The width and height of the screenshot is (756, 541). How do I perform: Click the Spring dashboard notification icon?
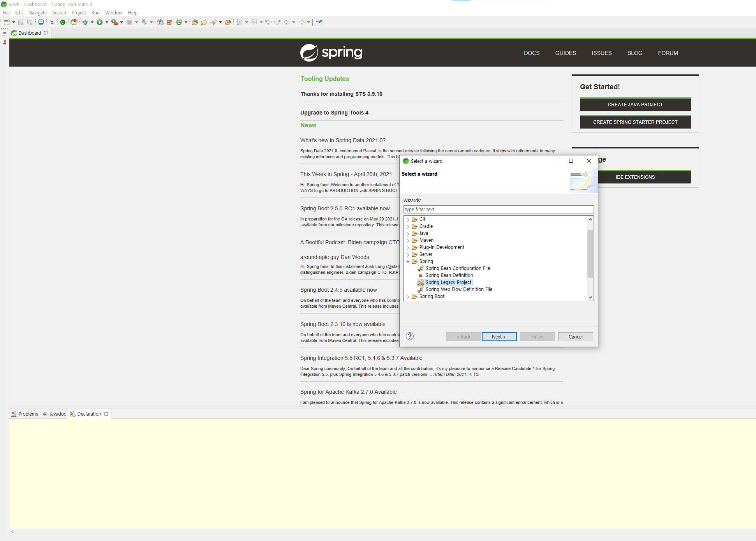coord(74,22)
